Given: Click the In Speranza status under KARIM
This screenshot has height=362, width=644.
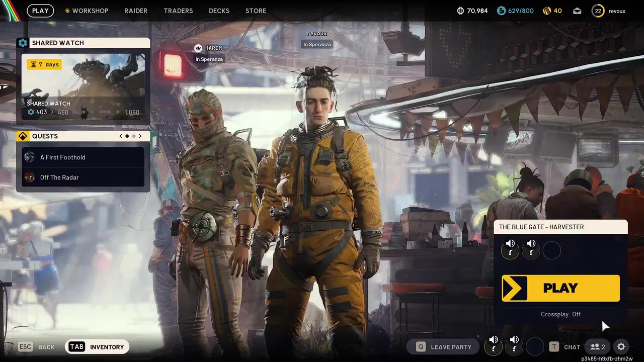Looking at the screenshot, I should tap(209, 59).
